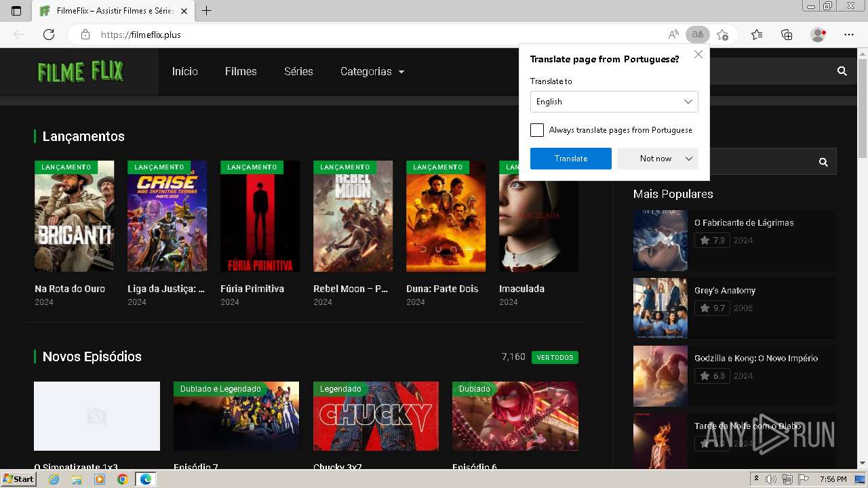This screenshot has height=488, width=868.
Task: Launch Chrome from taskbar
Action: (x=122, y=479)
